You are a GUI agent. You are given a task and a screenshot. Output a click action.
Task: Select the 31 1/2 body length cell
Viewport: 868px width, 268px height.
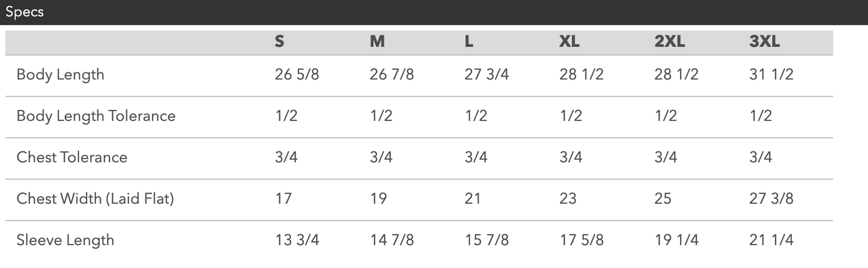[x=771, y=75]
